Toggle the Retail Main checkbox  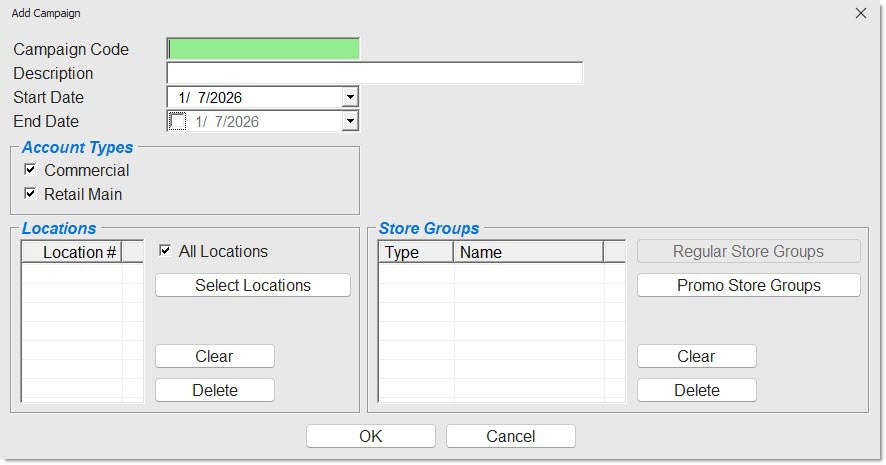tap(30, 194)
